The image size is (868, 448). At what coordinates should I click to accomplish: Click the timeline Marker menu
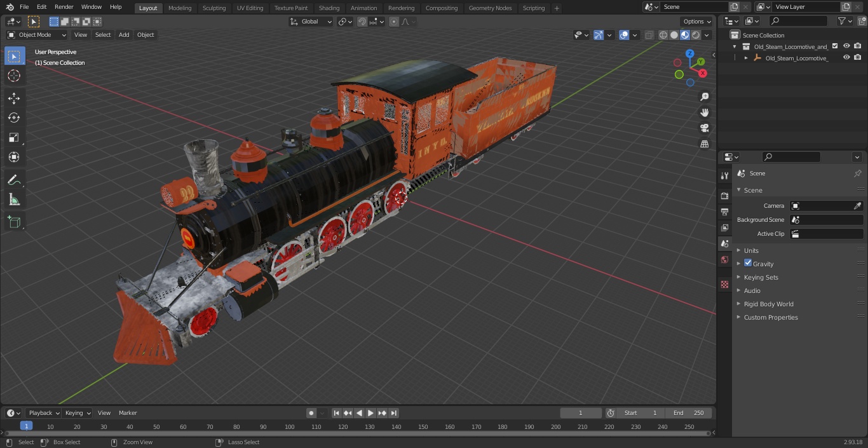tap(128, 413)
